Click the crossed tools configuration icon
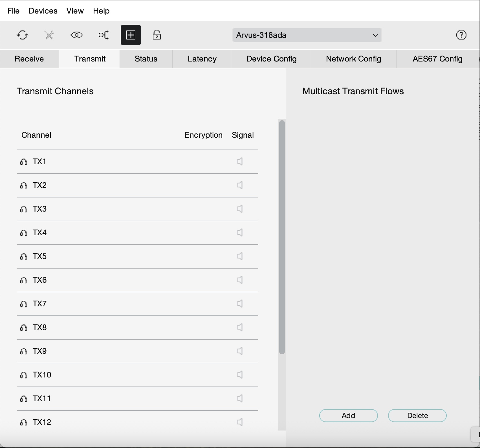Screen dimensions: 480x448 49,35
